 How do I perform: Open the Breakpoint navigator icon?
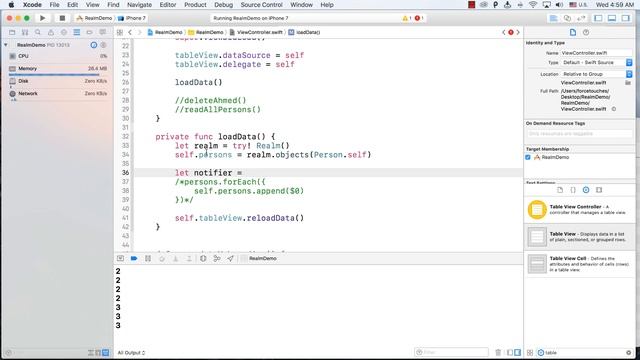click(89, 32)
